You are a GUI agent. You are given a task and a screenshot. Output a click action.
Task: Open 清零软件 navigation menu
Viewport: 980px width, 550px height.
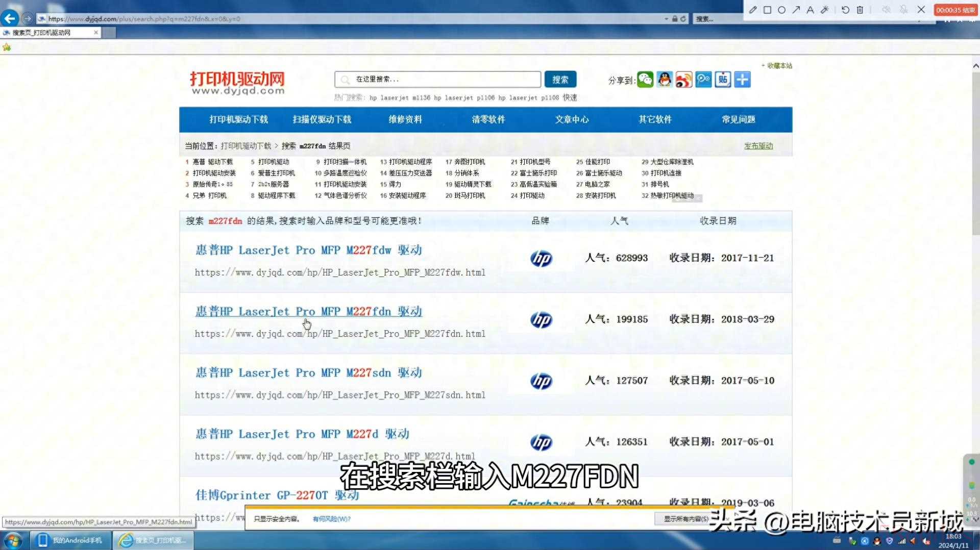488,119
